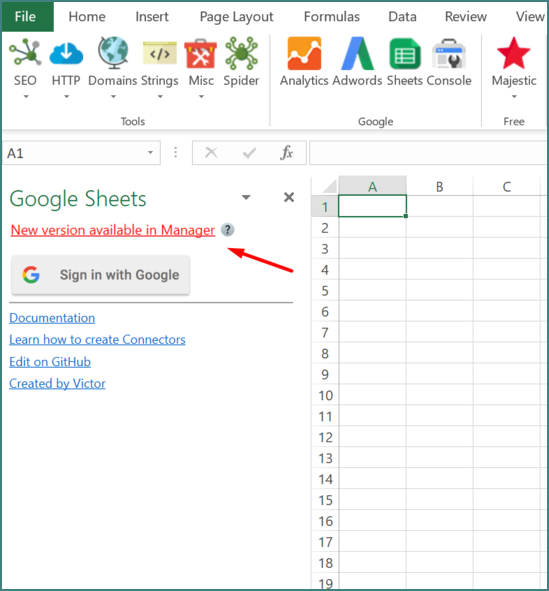
Task: Click the Select All corner triangle
Action: click(329, 186)
